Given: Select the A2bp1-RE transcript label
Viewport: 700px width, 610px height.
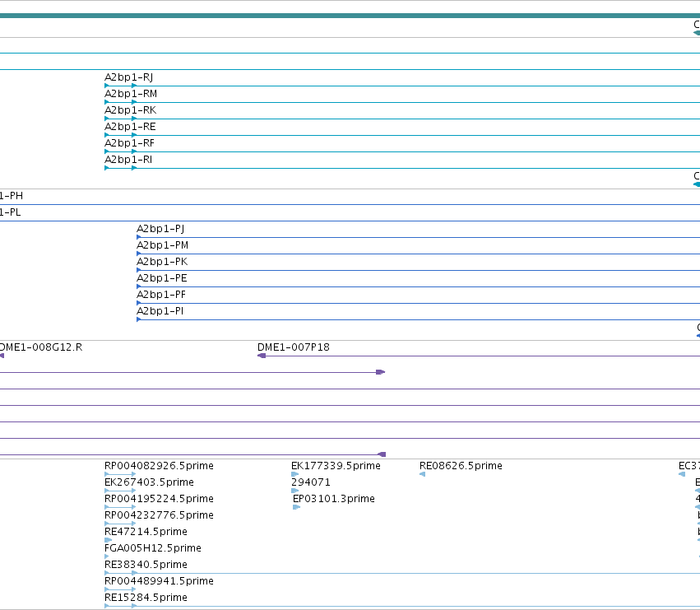Looking at the screenshot, I should click(x=130, y=127).
